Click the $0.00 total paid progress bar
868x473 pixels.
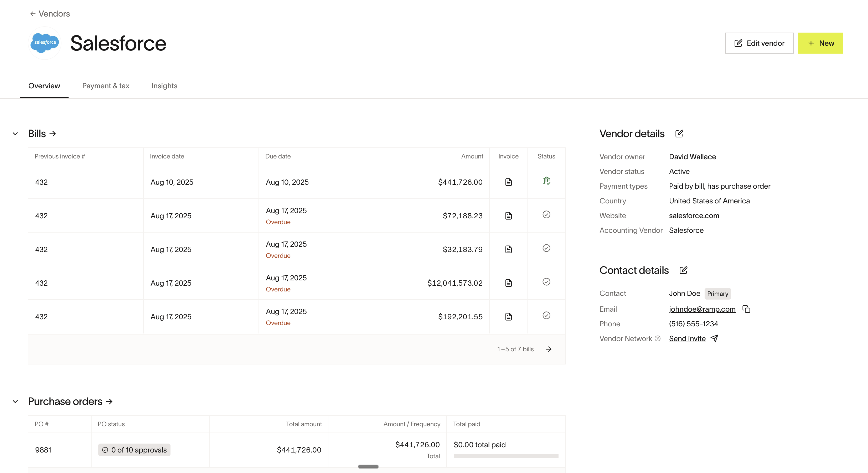(506, 456)
